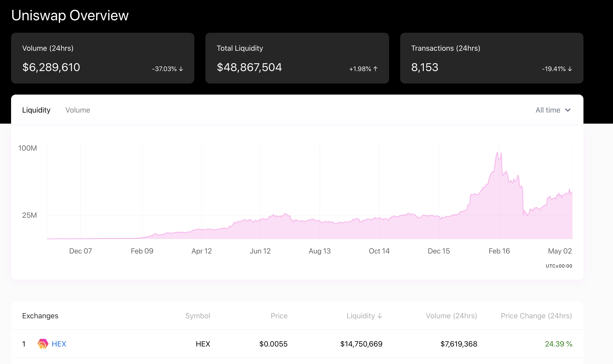
Task: Click the -19.41% transactions change
Action: pyautogui.click(x=554, y=69)
